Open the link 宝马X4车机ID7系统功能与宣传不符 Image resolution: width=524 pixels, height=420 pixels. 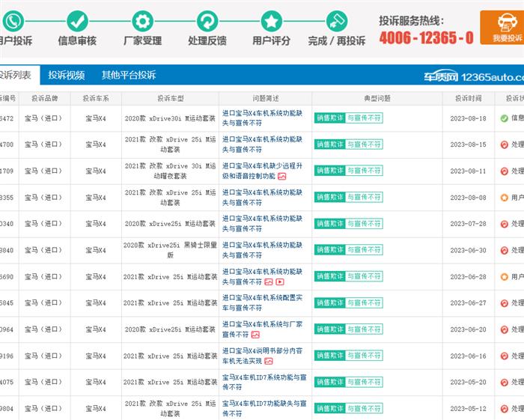pos(264,383)
